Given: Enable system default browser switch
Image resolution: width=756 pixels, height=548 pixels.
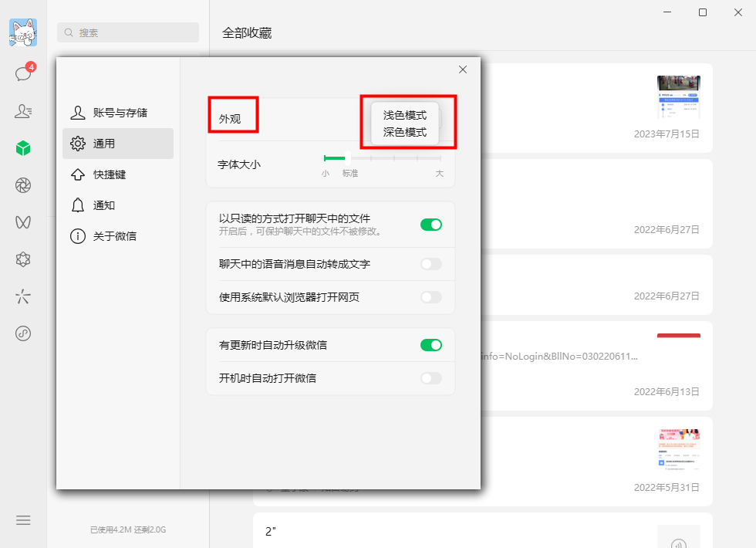Looking at the screenshot, I should tap(431, 297).
